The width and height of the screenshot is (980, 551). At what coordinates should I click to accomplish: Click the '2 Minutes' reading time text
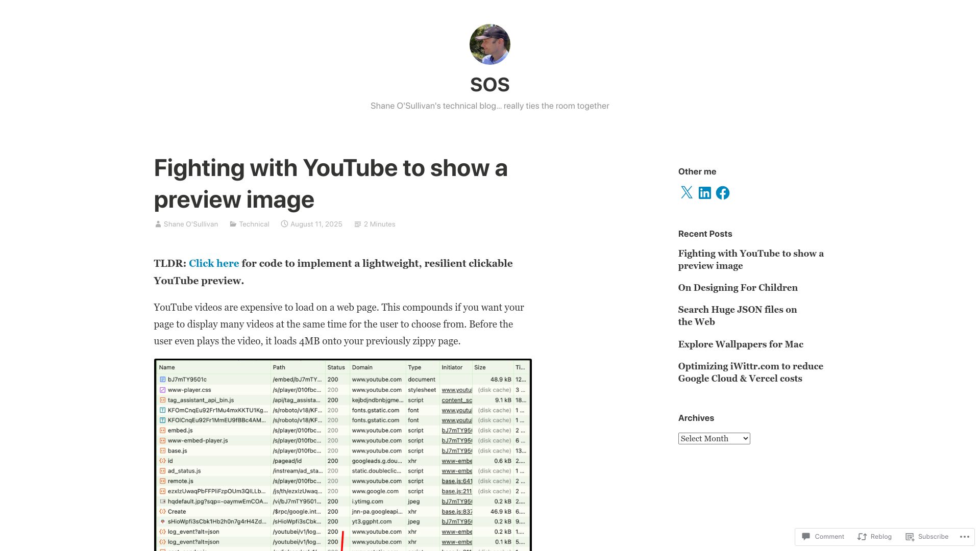coord(379,224)
